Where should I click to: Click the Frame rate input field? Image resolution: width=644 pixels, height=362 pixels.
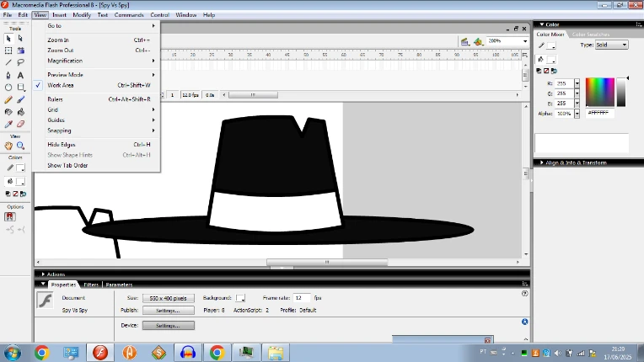tap(302, 298)
